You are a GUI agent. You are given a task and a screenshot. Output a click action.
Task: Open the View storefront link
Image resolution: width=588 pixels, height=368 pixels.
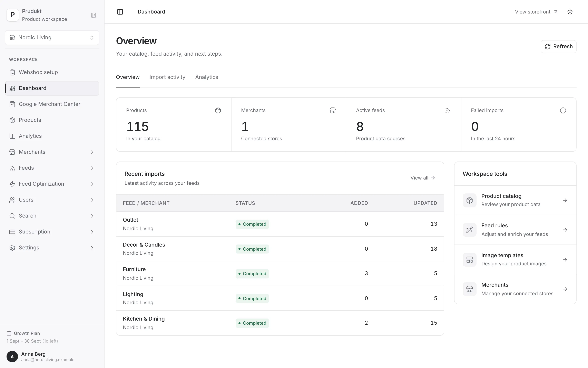click(x=536, y=12)
